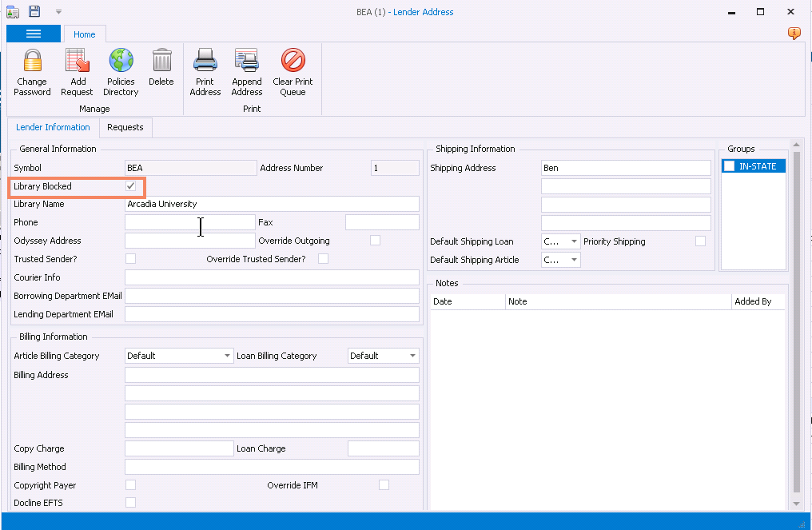This screenshot has width=812, height=530.
Task: Check the IN-STATE group checkbox
Action: (x=730, y=166)
